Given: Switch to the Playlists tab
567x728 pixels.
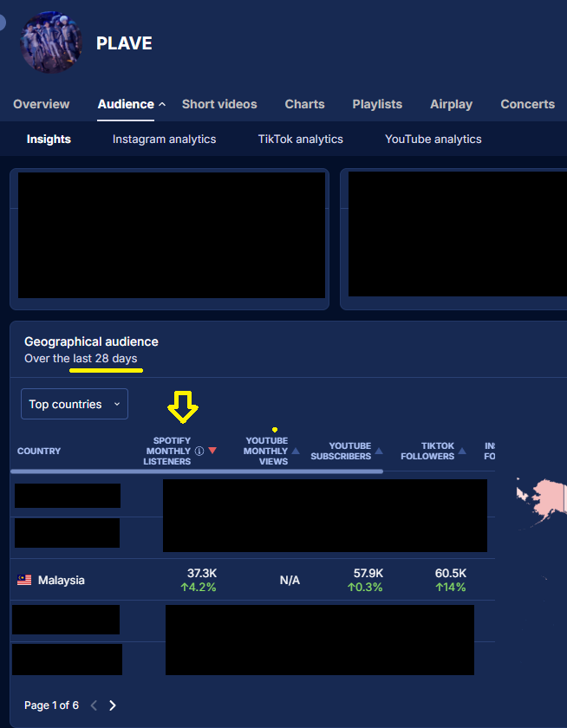Looking at the screenshot, I should [x=377, y=104].
